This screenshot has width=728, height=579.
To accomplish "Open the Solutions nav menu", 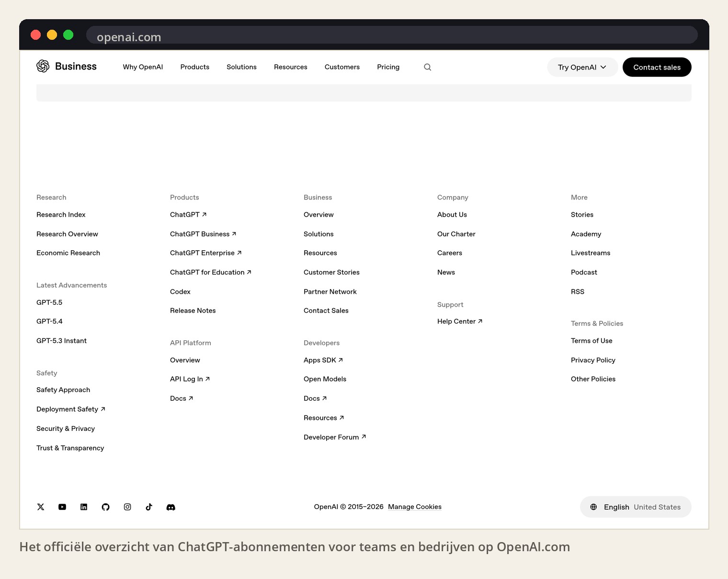I will (x=241, y=67).
